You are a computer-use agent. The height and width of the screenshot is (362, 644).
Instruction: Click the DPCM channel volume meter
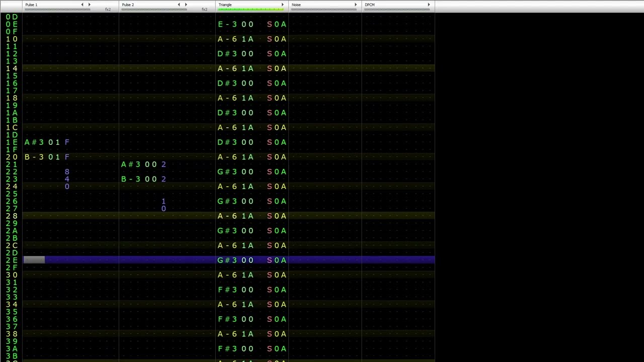coord(397,9)
